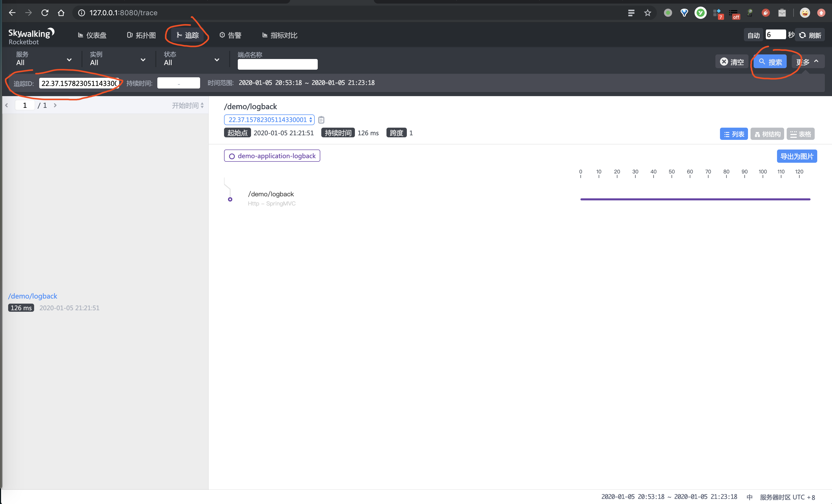This screenshot has height=504, width=832.
Task: Switch to 树结构 tree view
Action: [767, 134]
